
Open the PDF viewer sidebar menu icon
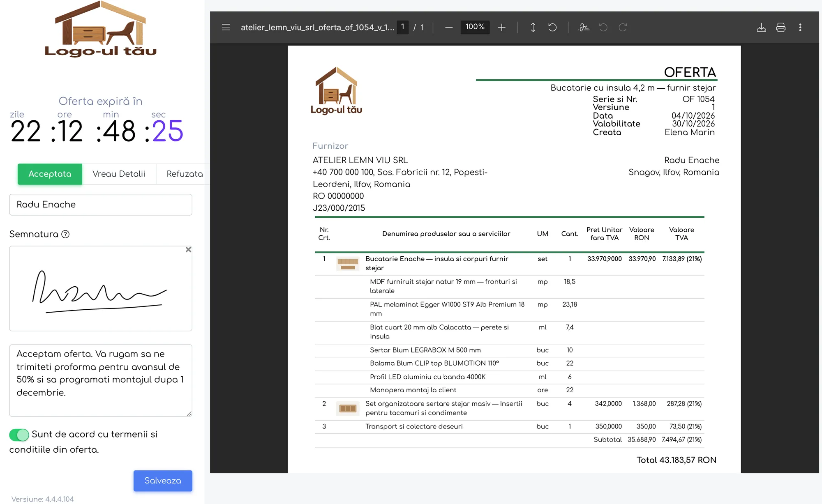tap(226, 28)
